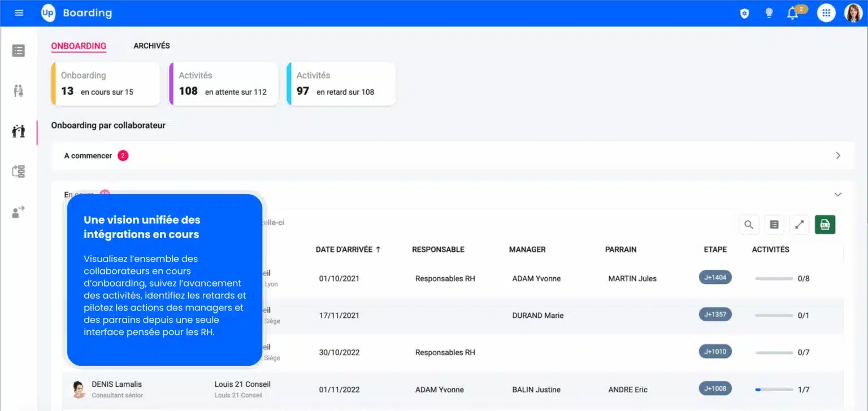Open the column list settings icon

click(774, 224)
